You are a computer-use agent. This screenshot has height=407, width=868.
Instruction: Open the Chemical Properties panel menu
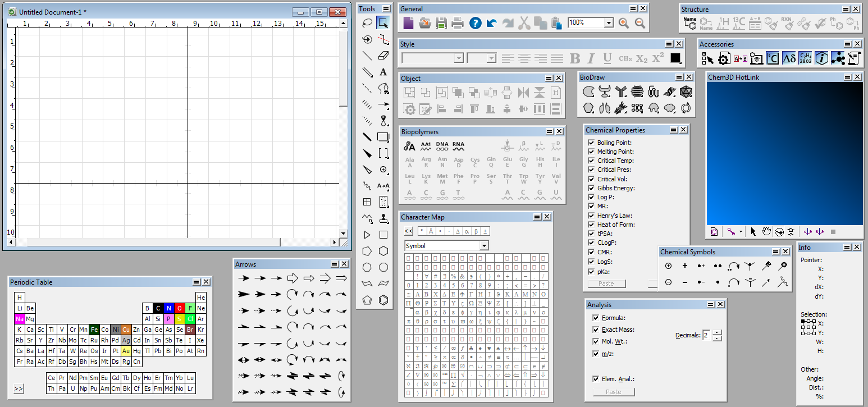tap(673, 130)
